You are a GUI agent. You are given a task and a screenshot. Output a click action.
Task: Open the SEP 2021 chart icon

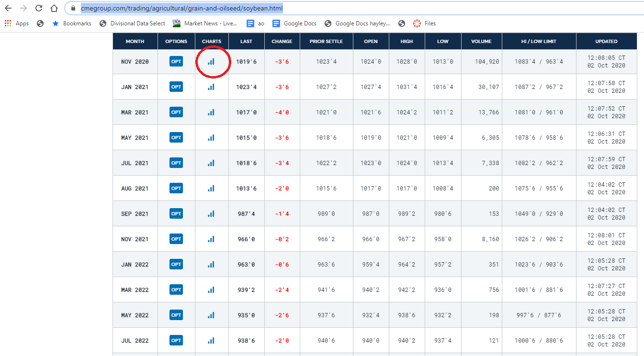[x=211, y=214]
